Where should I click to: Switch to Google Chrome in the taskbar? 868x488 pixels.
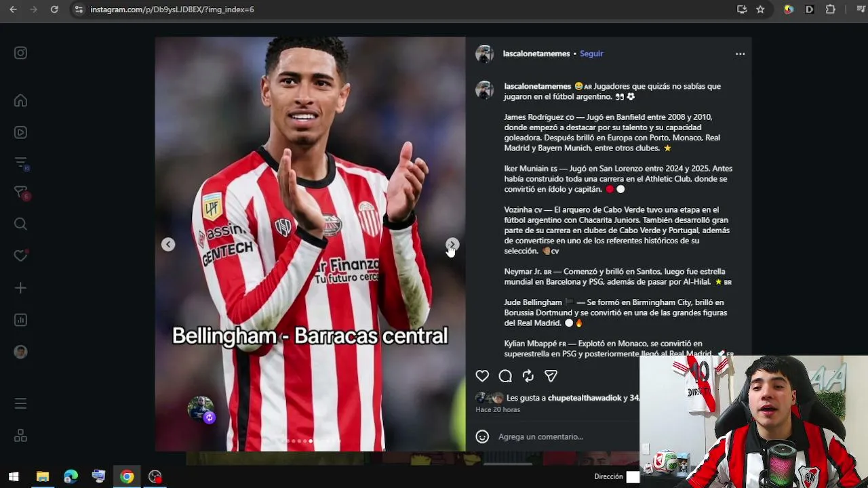(x=127, y=476)
